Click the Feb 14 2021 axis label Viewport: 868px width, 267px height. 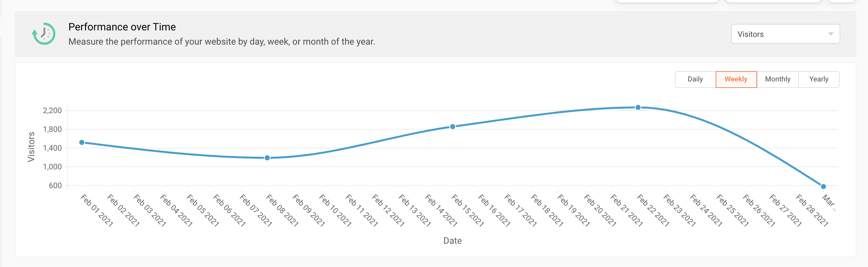click(441, 210)
